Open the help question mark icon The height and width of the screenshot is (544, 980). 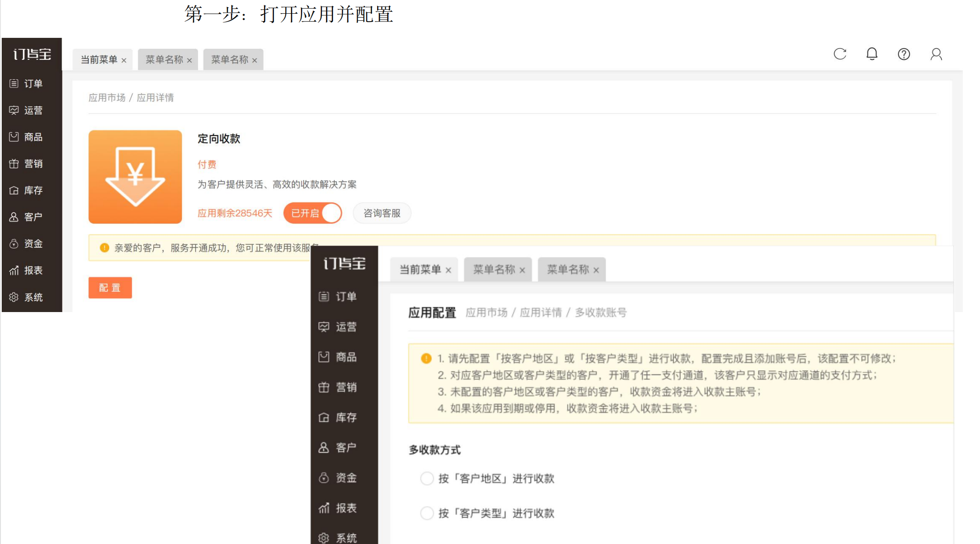point(904,54)
